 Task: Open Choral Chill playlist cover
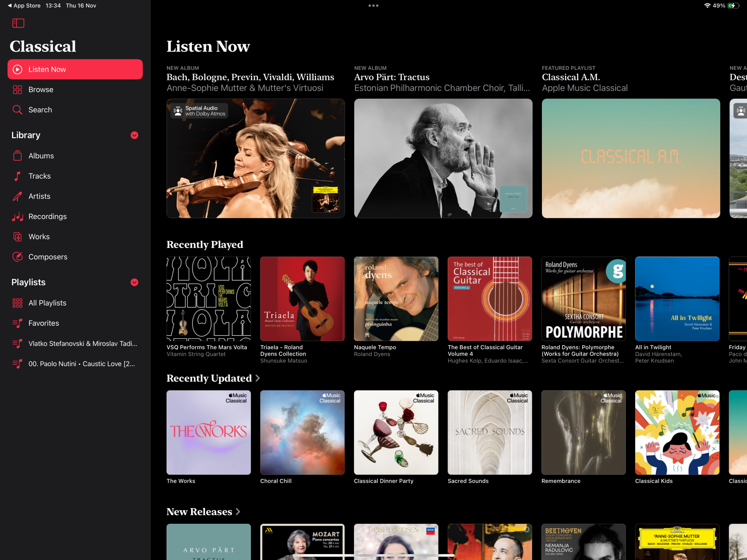303,433
